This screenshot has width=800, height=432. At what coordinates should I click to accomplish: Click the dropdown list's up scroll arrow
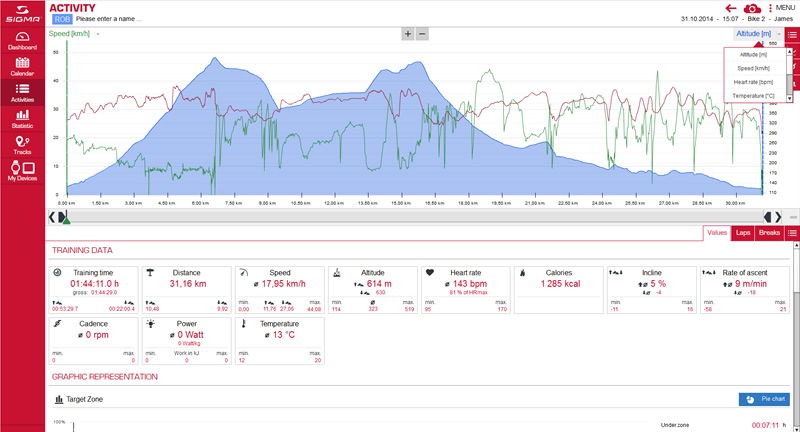tap(789, 52)
